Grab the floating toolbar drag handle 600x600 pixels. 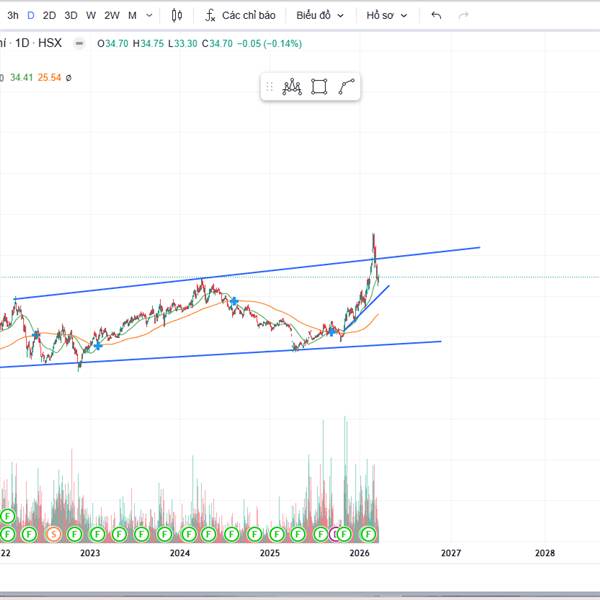click(x=269, y=86)
